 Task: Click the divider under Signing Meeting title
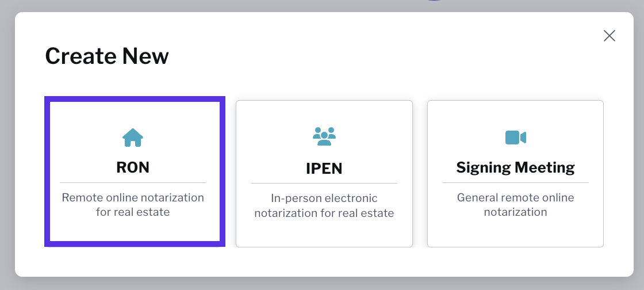tap(515, 182)
